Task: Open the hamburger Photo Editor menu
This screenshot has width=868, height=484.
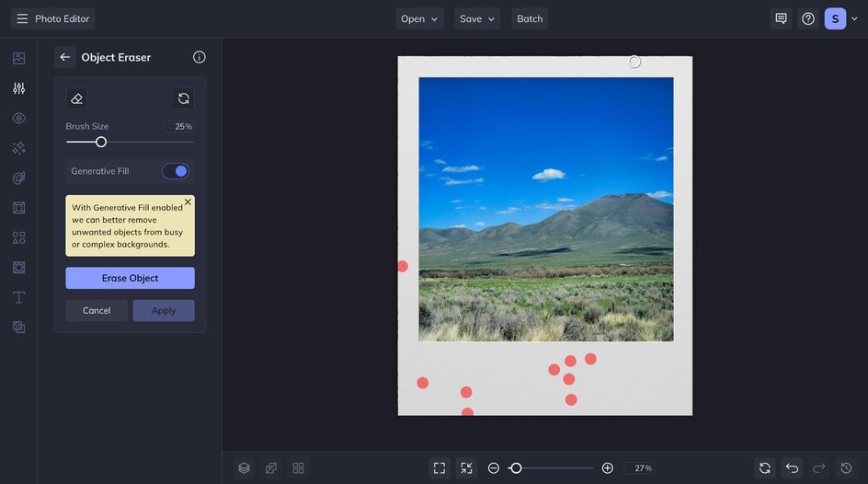Action: click(x=52, y=18)
